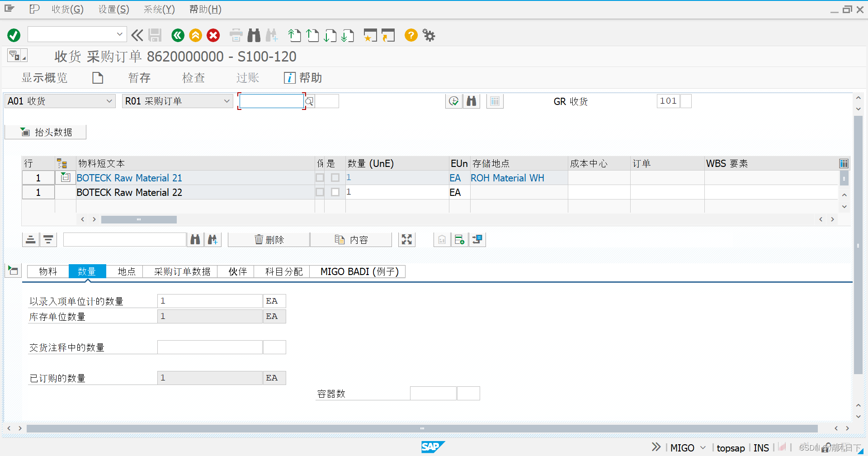Open the yellow Help question icon
868x456 pixels.
[411, 35]
